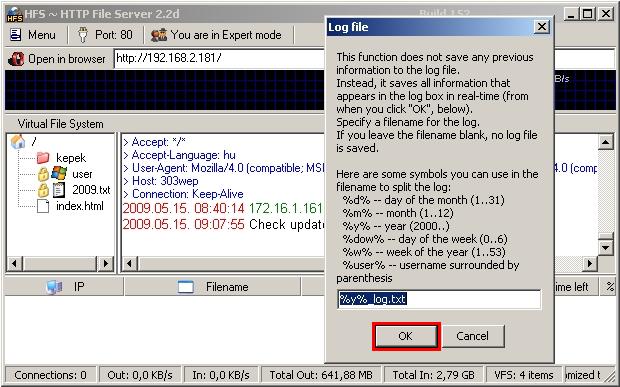This screenshot has width=620, height=387.
Task: Open the HFS Menu button
Action: (x=33, y=35)
